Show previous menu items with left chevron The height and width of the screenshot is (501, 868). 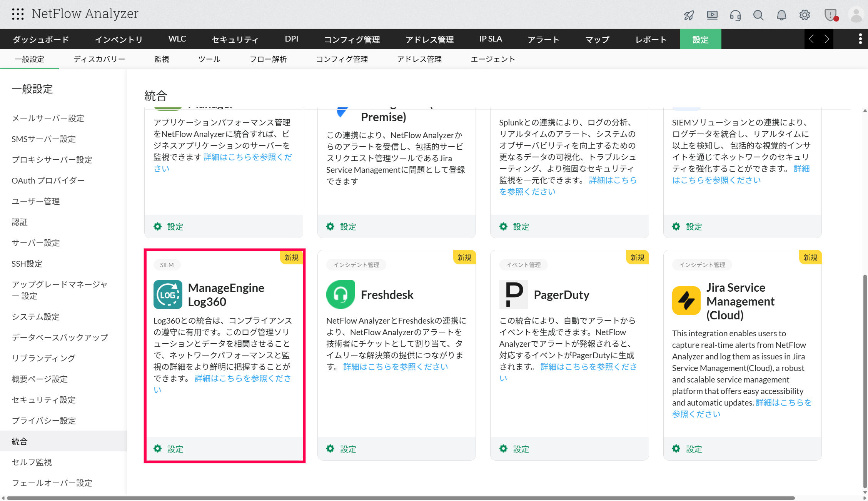811,39
